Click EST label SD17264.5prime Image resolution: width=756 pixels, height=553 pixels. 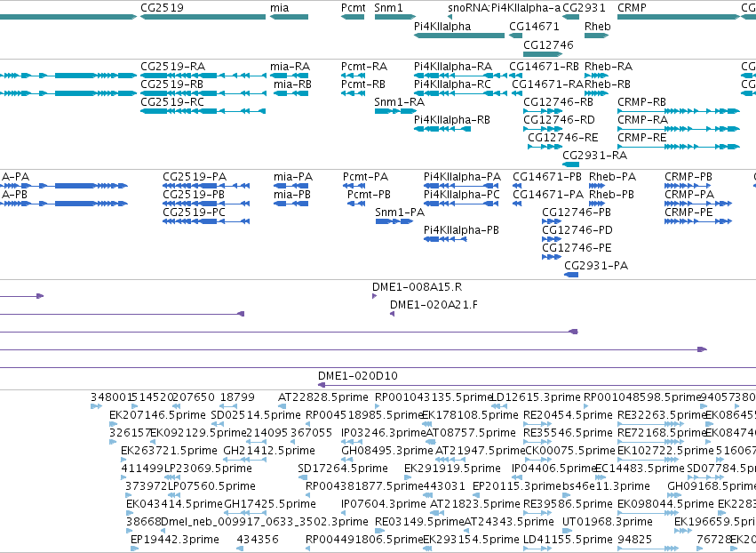pyautogui.click(x=343, y=469)
